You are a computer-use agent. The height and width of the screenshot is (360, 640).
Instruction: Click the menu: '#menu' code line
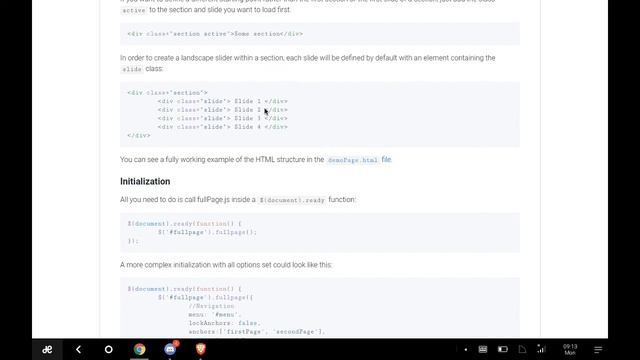(x=215, y=315)
